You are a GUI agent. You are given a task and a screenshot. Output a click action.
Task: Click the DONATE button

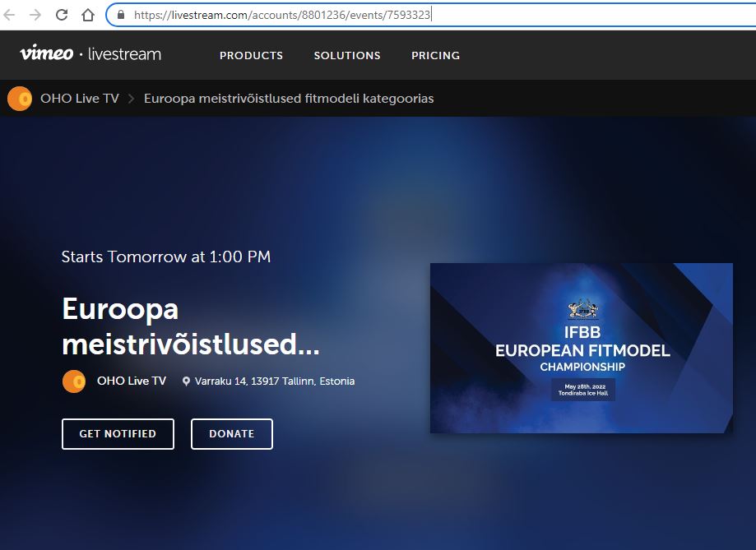pyautogui.click(x=232, y=434)
